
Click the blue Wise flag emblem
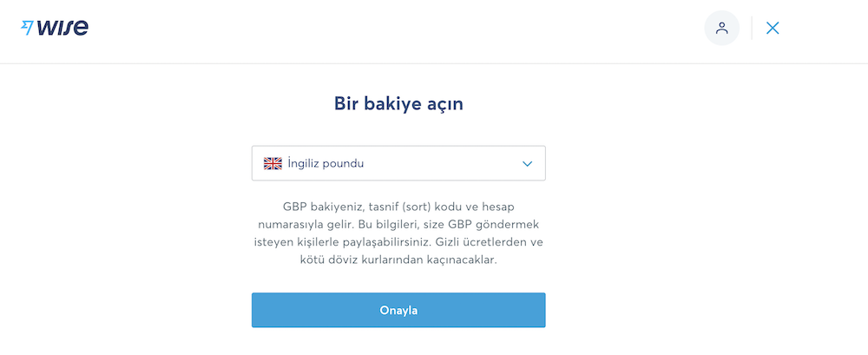point(27,28)
